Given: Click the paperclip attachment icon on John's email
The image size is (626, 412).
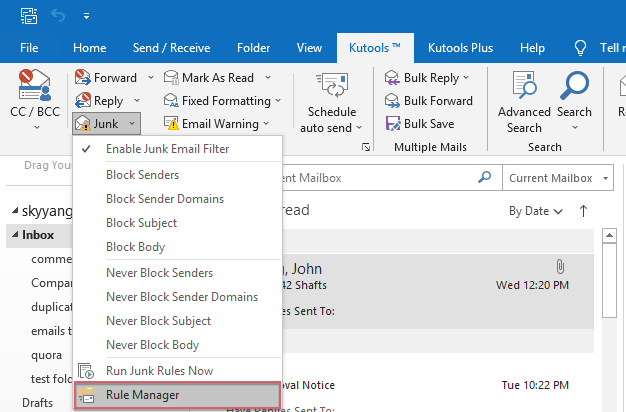Looking at the screenshot, I should [x=561, y=267].
